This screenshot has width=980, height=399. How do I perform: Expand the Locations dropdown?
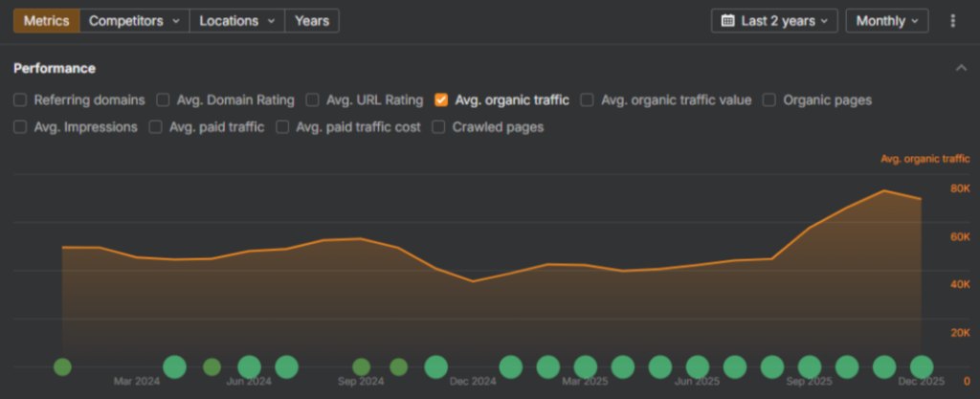pyautogui.click(x=237, y=20)
